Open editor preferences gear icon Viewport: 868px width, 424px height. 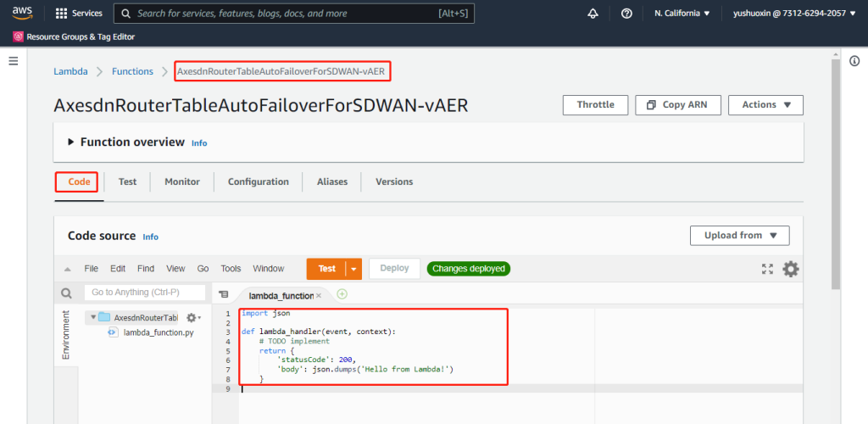[x=790, y=269]
